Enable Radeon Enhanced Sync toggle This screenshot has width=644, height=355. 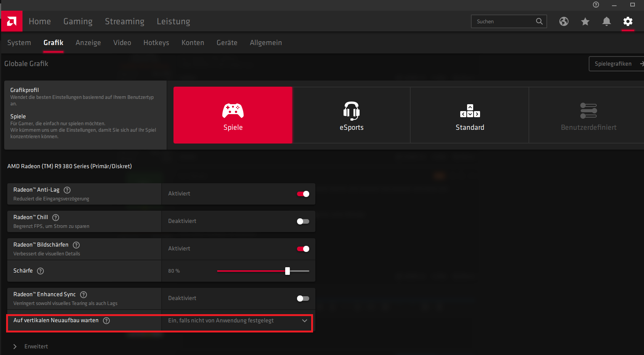[x=303, y=299]
